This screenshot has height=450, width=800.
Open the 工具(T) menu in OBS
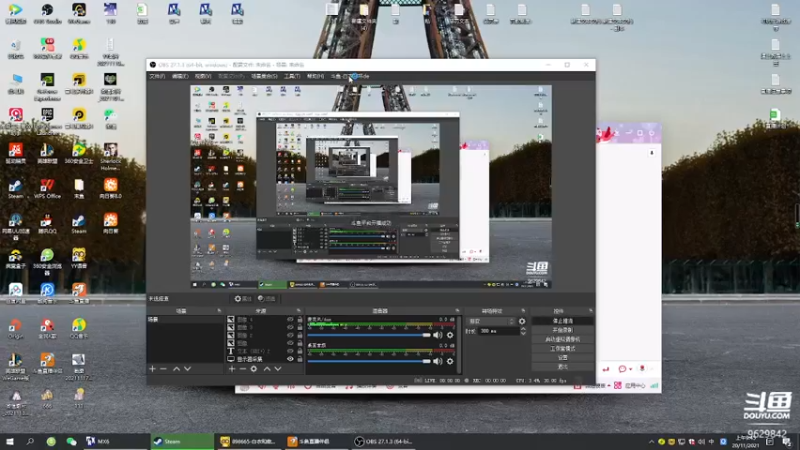pyautogui.click(x=292, y=77)
